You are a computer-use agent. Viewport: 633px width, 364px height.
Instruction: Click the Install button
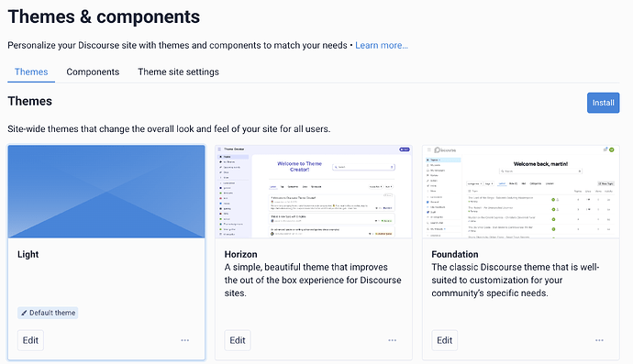pyautogui.click(x=603, y=103)
